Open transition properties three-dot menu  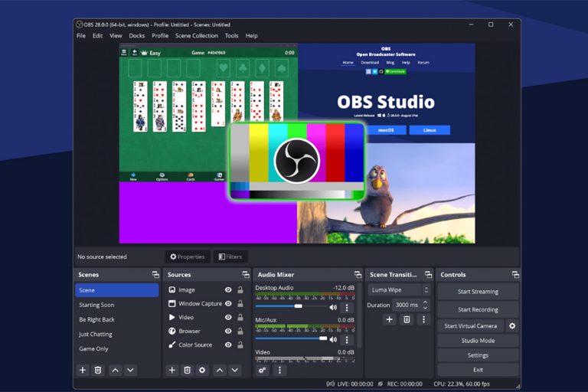(423, 319)
